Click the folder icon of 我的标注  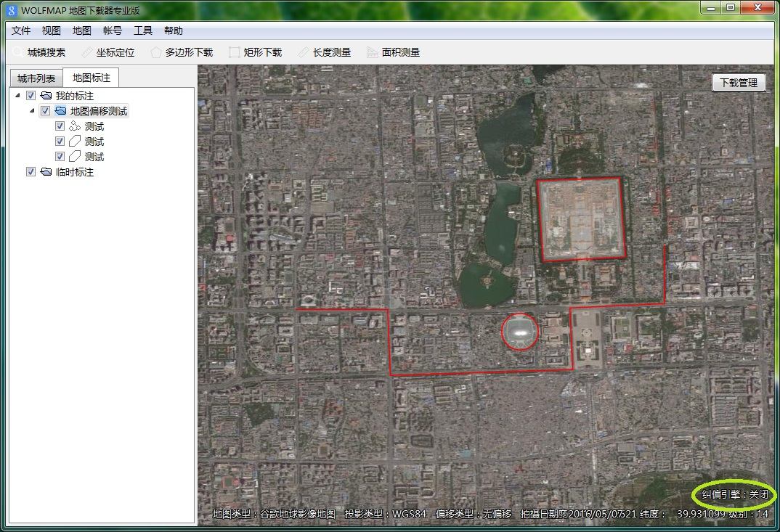(x=46, y=96)
